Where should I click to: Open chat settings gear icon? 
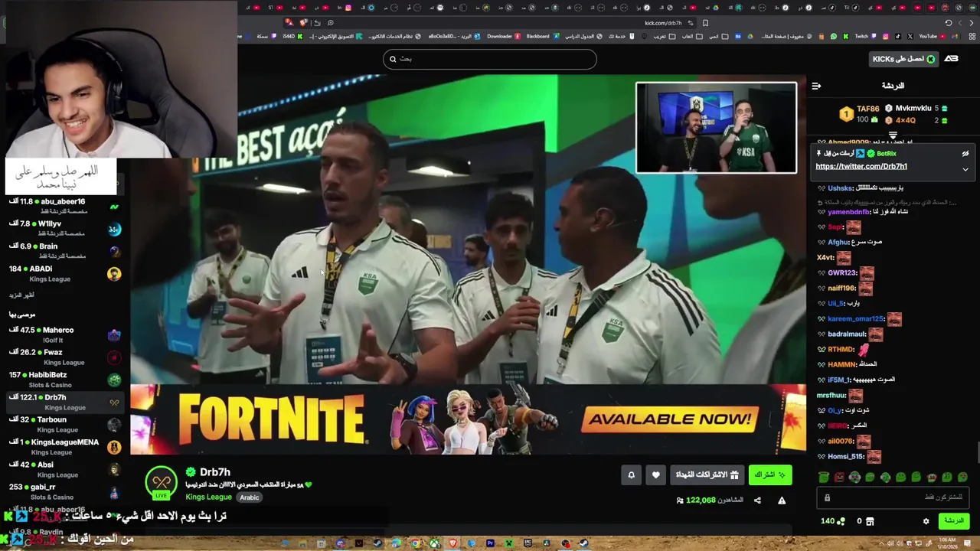[x=926, y=521]
